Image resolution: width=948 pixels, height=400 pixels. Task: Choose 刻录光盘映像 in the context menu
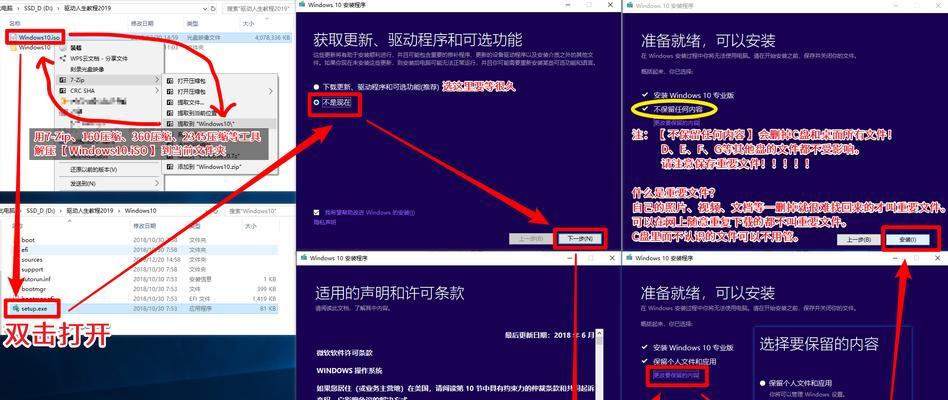87,69
